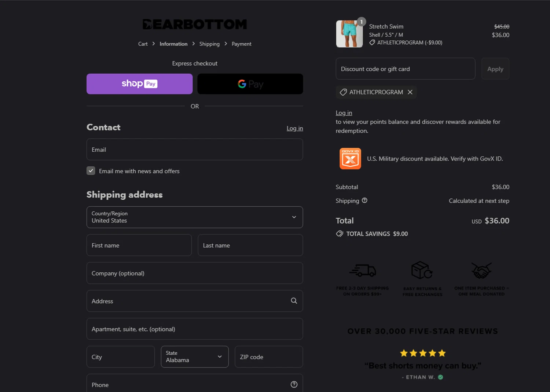Screen dimensions: 550x392
Task: Open the Cart breadcrumb link
Action: [143, 44]
